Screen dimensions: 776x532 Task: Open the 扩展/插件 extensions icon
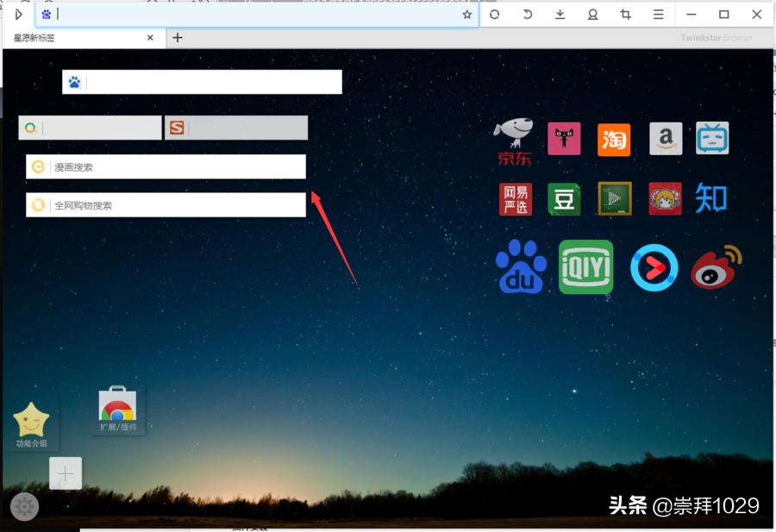(x=118, y=405)
